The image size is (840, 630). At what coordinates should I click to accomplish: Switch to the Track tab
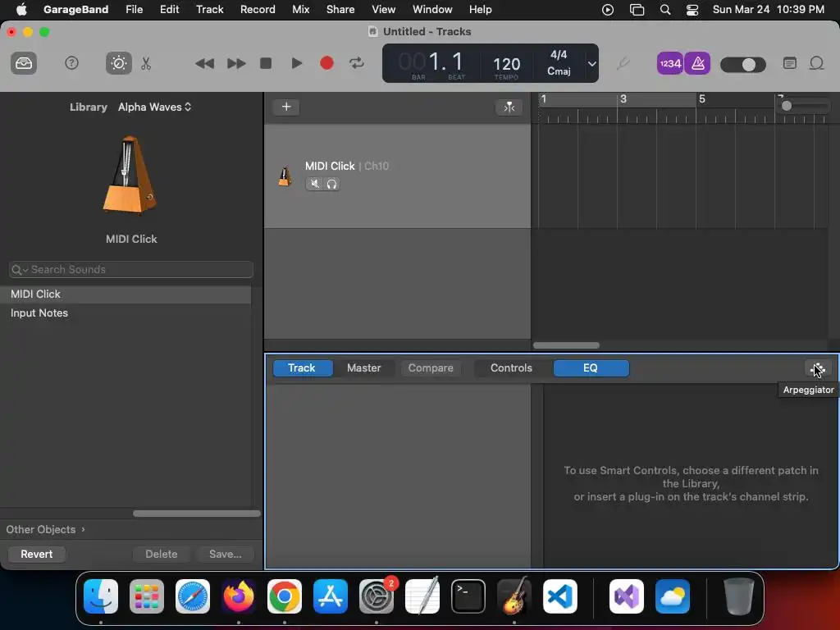coord(302,368)
